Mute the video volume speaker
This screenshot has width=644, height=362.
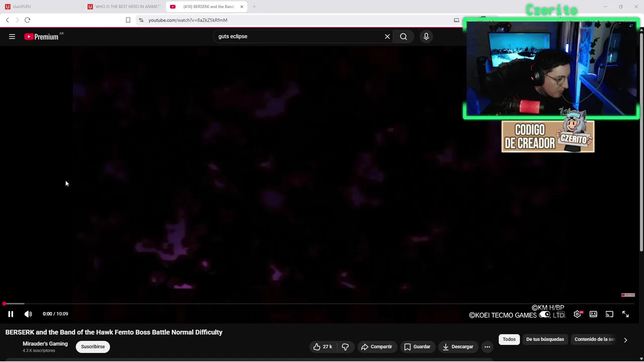click(28, 314)
